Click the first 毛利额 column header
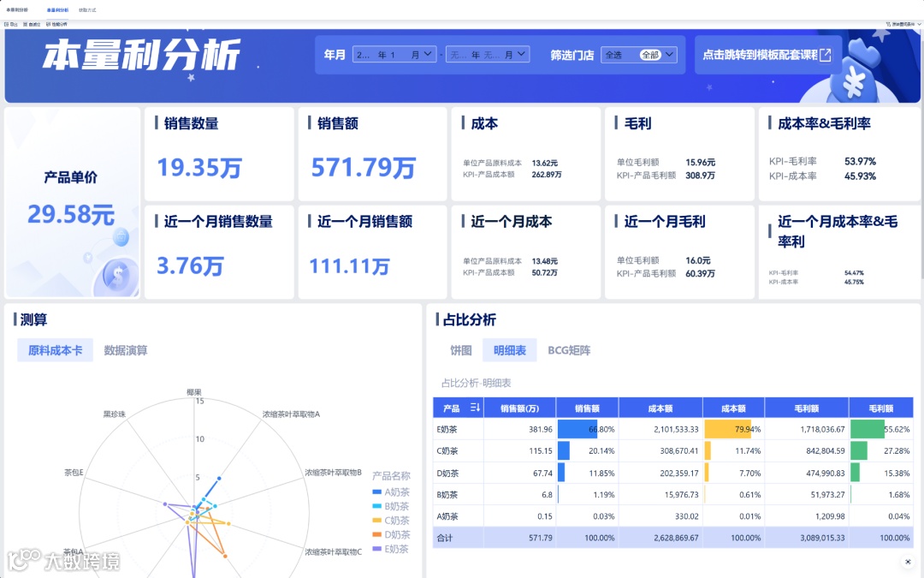 807,408
